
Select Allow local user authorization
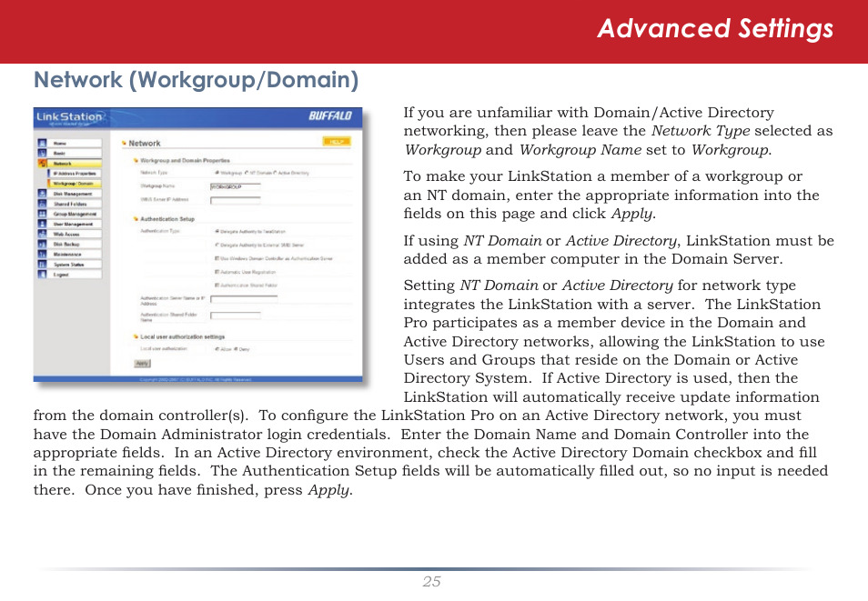217,349
